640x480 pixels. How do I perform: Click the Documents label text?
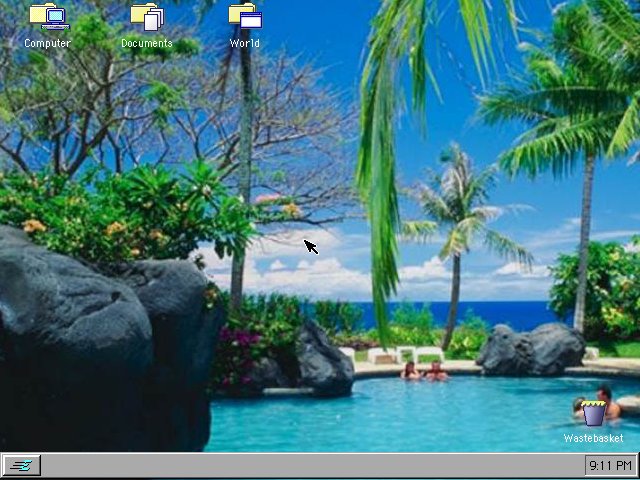coord(147,43)
